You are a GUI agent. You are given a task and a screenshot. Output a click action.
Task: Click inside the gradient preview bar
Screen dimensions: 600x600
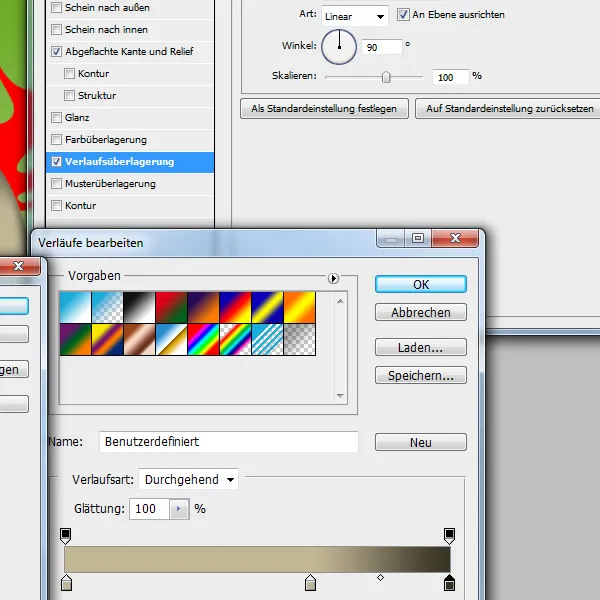257,559
